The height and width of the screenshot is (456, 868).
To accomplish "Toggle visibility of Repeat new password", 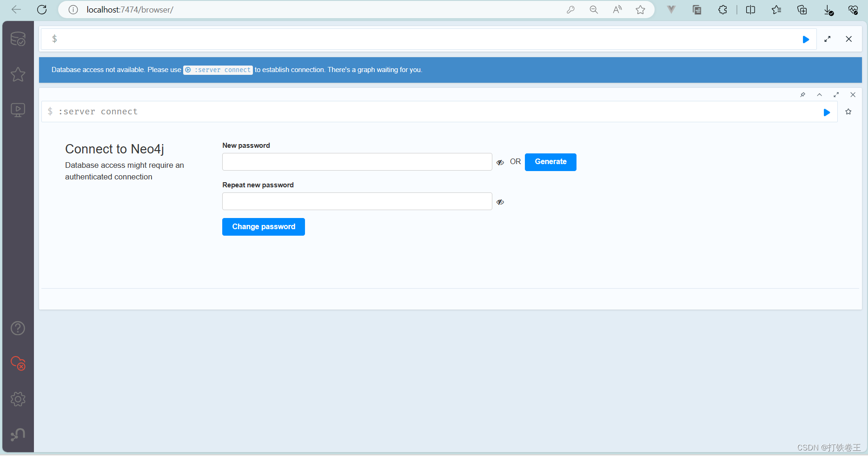I will click(x=500, y=202).
